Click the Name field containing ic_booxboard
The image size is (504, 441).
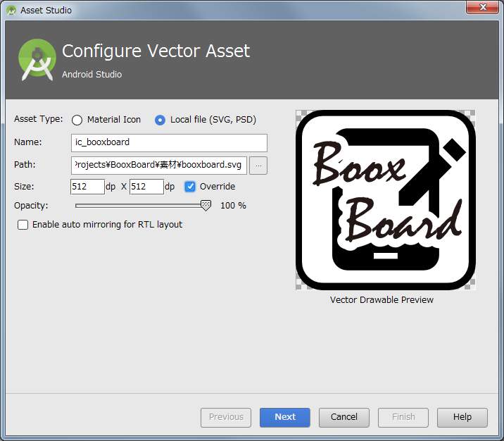pyautogui.click(x=169, y=143)
